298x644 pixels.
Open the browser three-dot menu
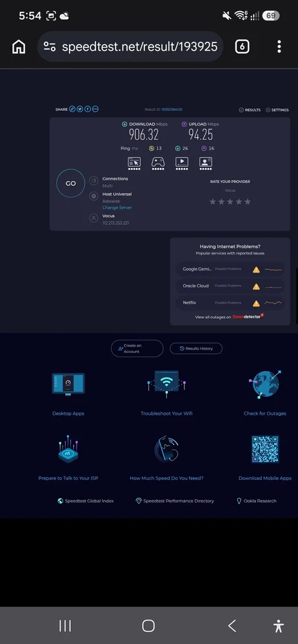(x=279, y=47)
